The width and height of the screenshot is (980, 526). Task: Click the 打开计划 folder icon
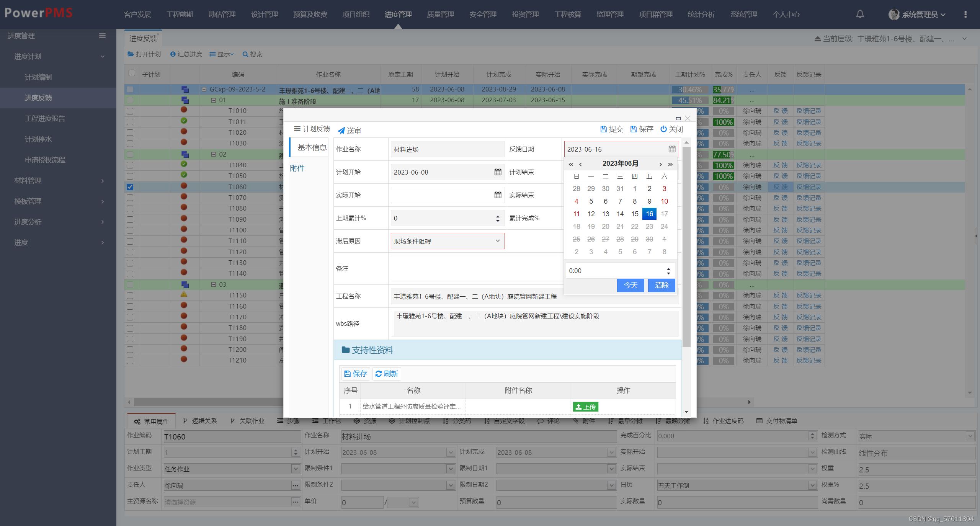tap(131, 54)
